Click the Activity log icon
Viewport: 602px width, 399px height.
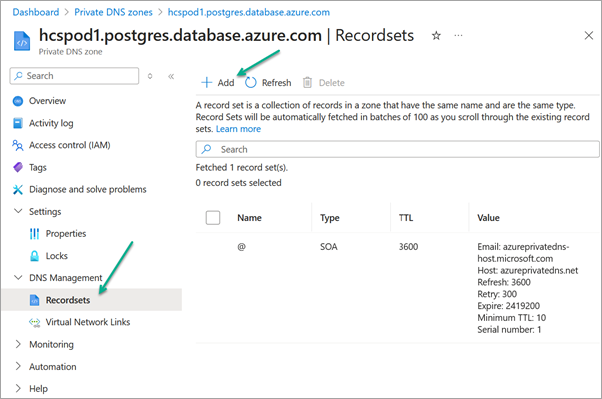pyautogui.click(x=18, y=123)
